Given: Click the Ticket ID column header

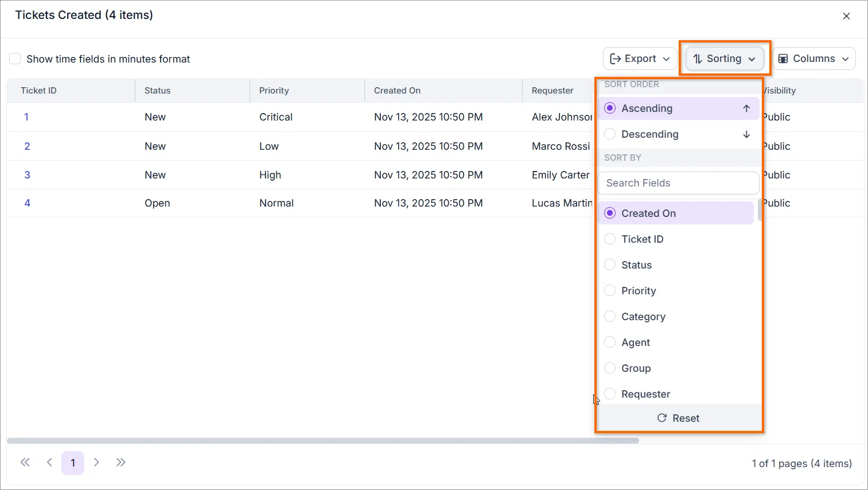Looking at the screenshot, I should coord(71,91).
